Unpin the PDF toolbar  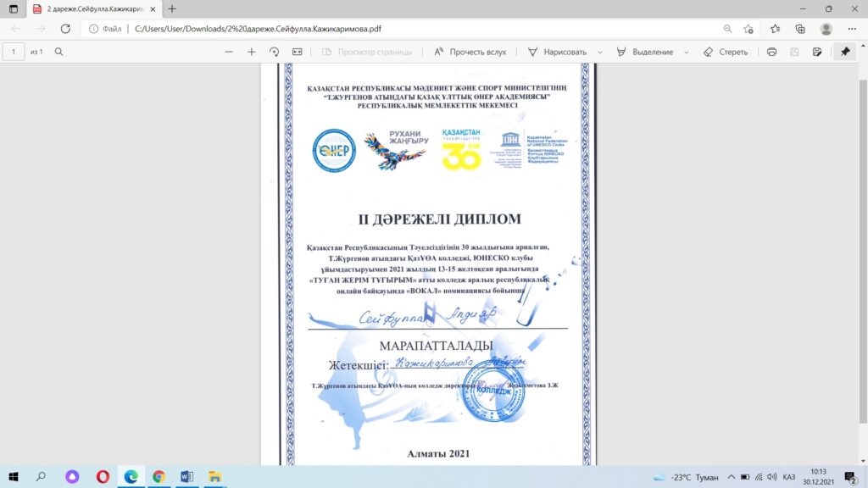[x=845, y=52]
